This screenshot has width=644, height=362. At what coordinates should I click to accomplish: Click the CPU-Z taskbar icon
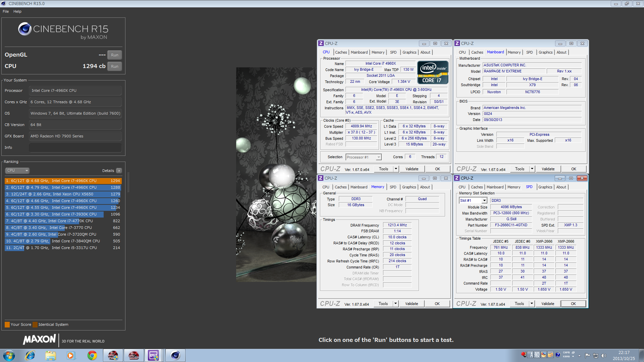point(154,355)
